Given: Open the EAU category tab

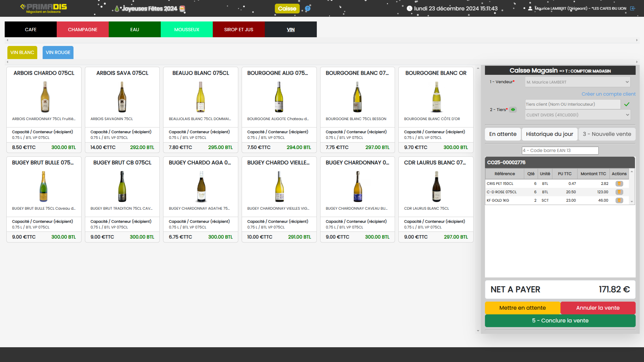Looking at the screenshot, I should click(x=135, y=30).
